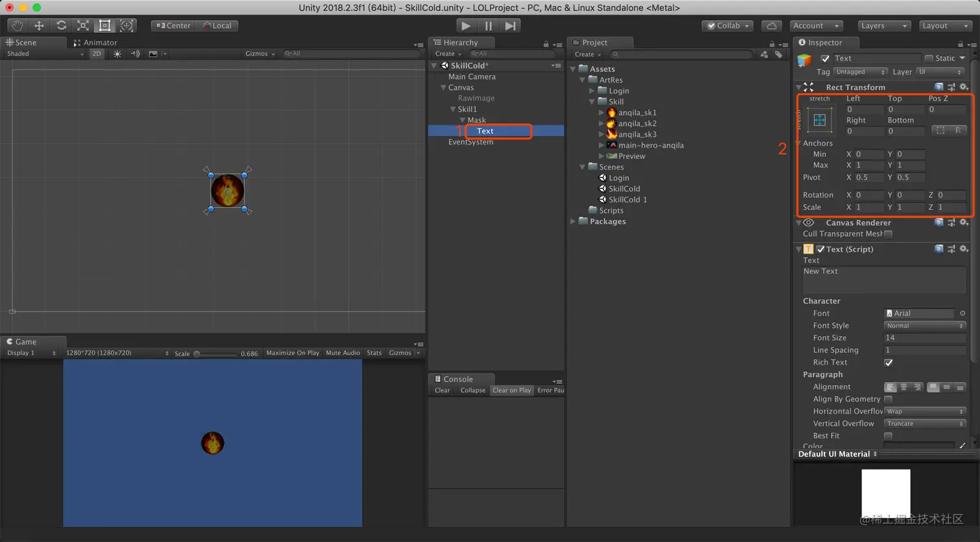Lock the Inspector panel

click(959, 43)
